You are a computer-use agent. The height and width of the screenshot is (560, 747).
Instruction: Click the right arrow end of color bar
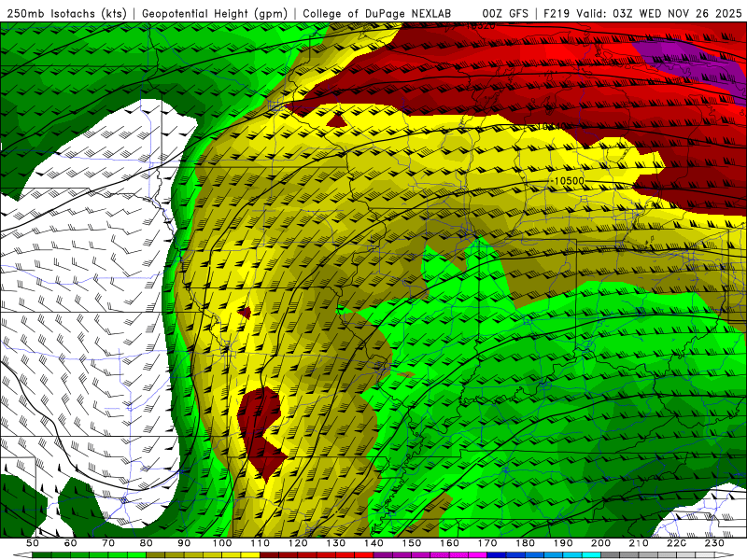725,554
